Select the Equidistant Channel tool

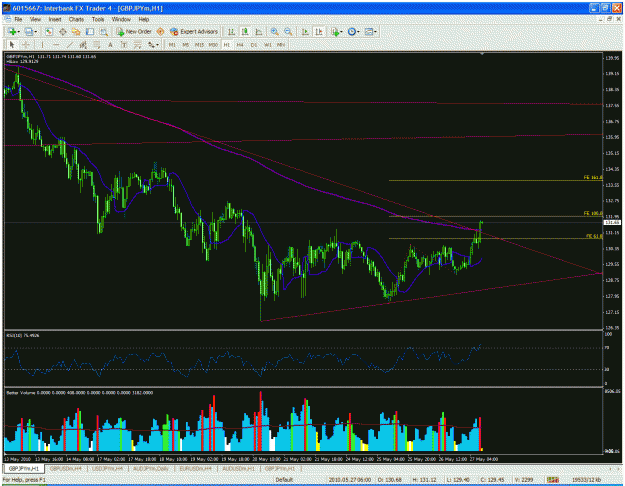pyautogui.click(x=83, y=45)
